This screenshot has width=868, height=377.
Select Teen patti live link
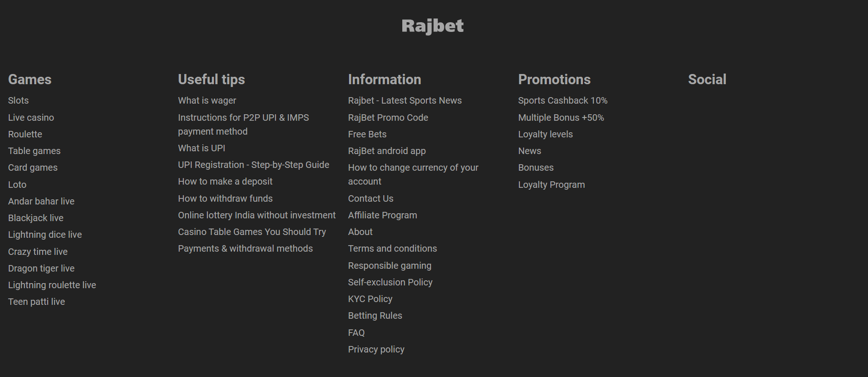coord(37,302)
